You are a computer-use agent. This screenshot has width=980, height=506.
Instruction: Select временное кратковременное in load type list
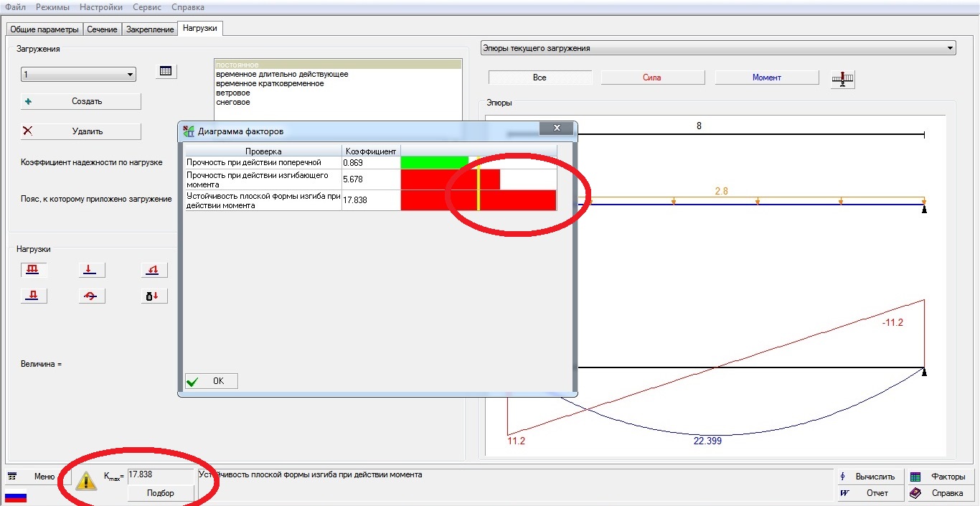(x=270, y=83)
